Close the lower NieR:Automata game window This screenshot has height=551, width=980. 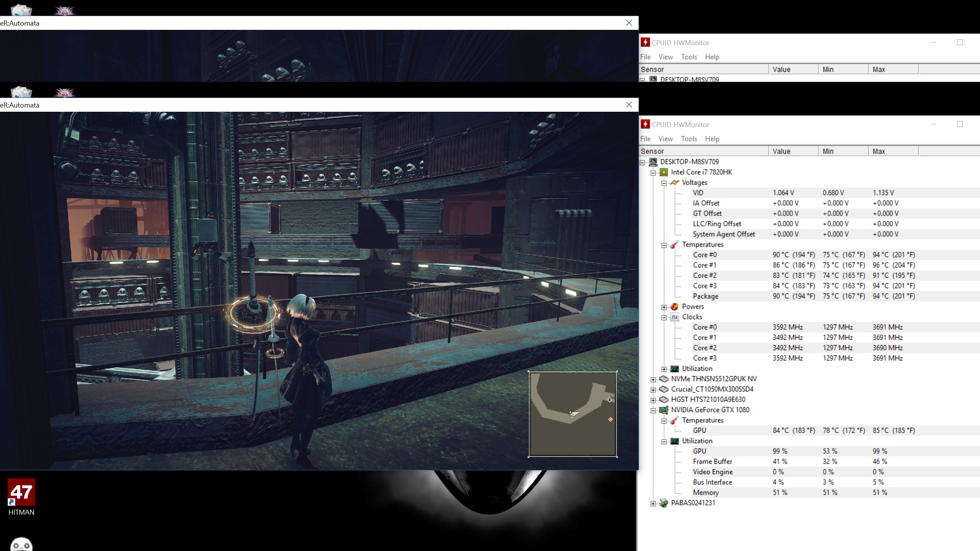tap(629, 105)
